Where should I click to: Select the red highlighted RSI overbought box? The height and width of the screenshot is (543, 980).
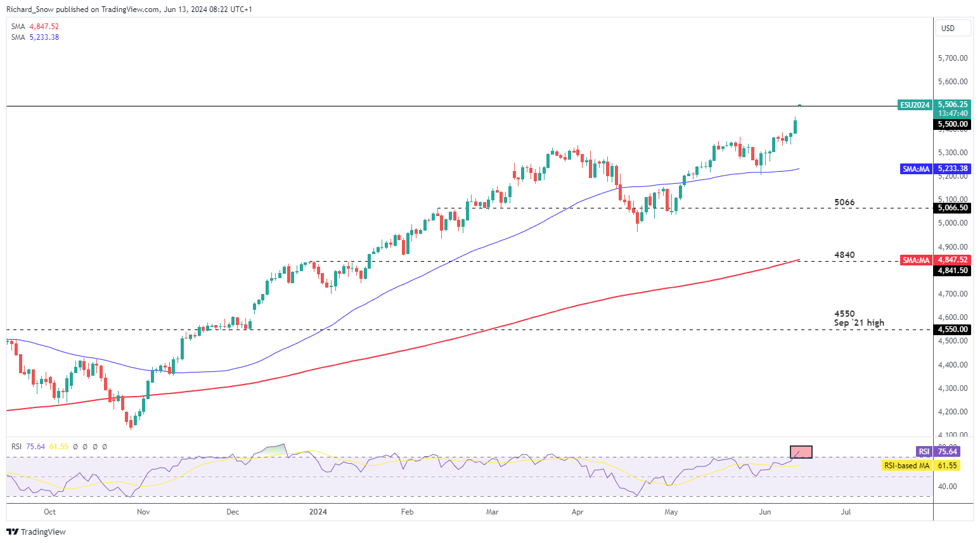click(x=801, y=452)
